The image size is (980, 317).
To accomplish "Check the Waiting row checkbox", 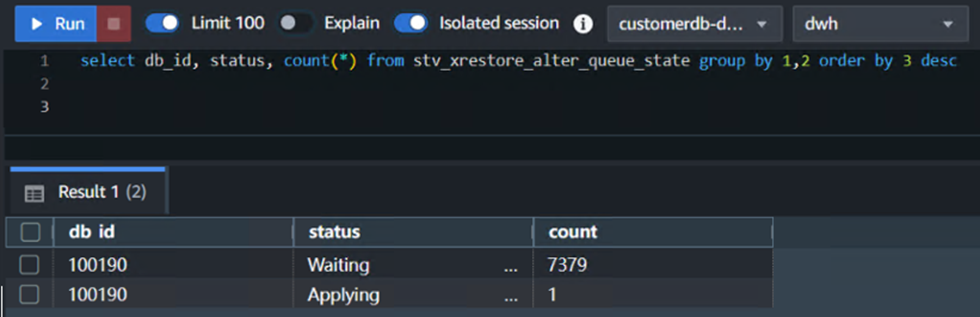I will pyautogui.click(x=29, y=265).
